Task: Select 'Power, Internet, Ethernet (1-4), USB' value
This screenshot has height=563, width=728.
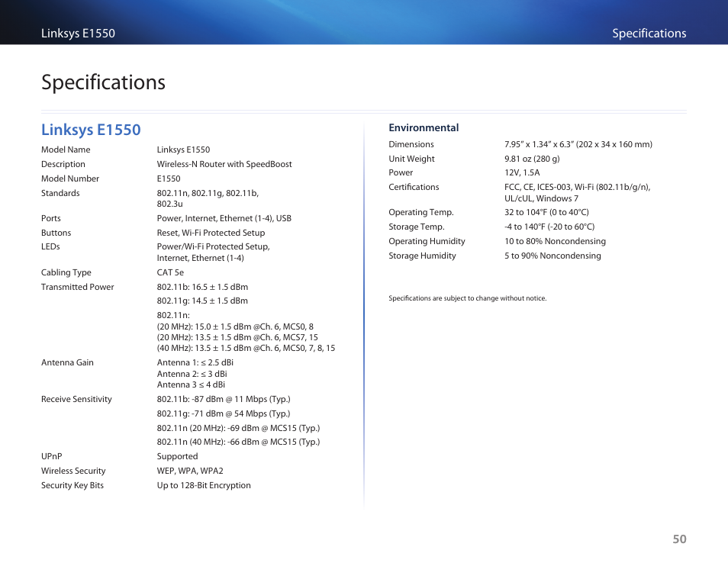Action: tap(224, 218)
